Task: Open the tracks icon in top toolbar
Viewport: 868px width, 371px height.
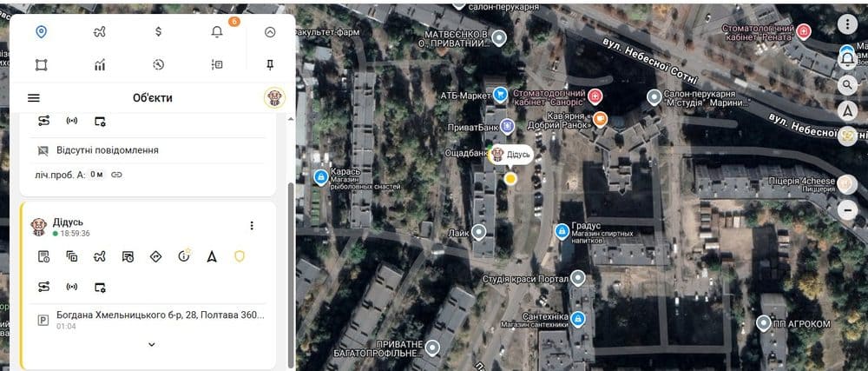Action: point(100,32)
